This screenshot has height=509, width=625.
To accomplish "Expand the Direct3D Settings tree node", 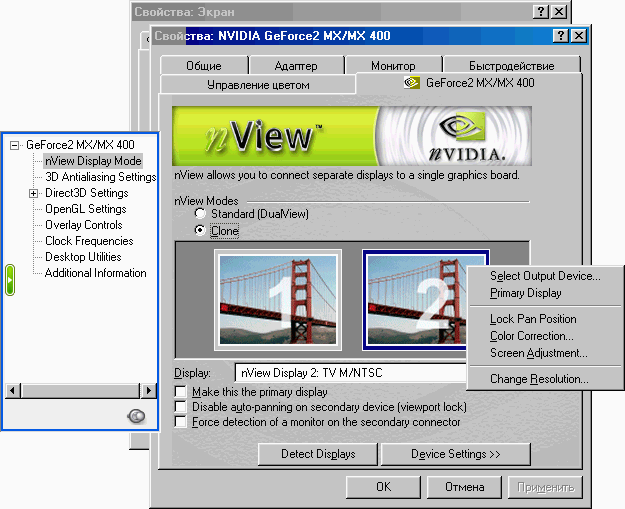I will (x=34, y=193).
